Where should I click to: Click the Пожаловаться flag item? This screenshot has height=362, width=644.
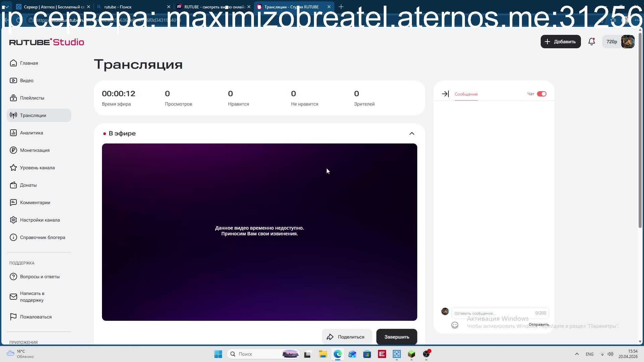[36, 317]
